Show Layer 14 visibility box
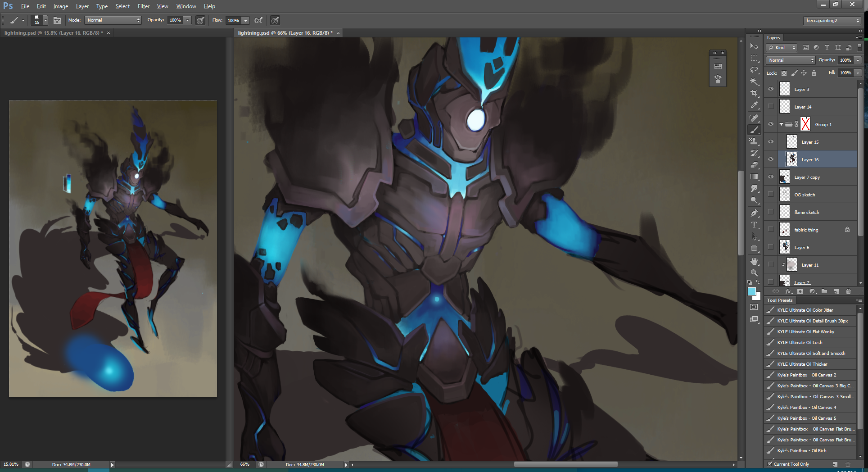Image resolution: width=868 pixels, height=472 pixels. click(771, 107)
